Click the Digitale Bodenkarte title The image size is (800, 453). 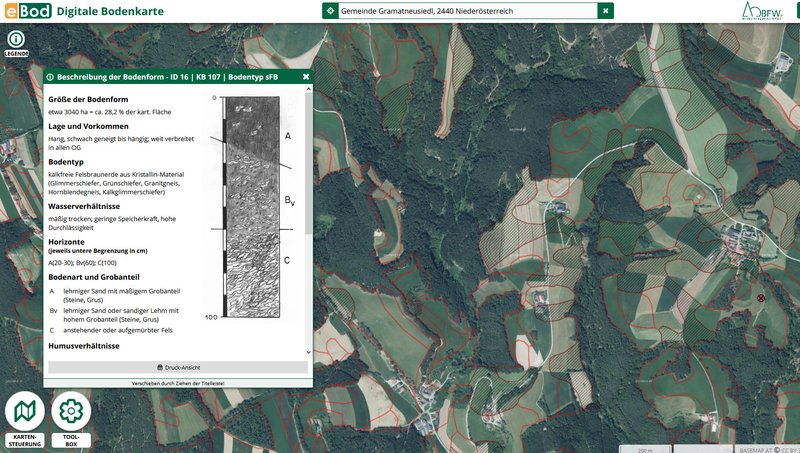(x=111, y=11)
